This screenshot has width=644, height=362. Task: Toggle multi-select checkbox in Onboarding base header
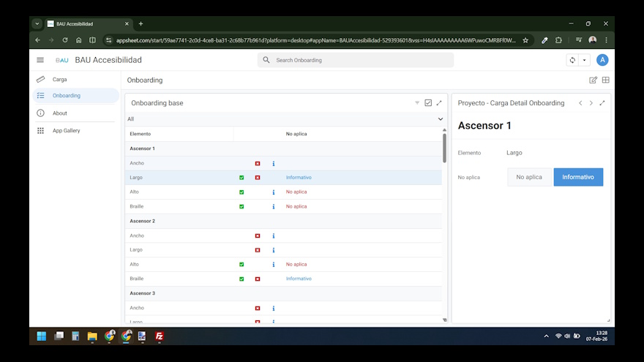click(x=428, y=103)
